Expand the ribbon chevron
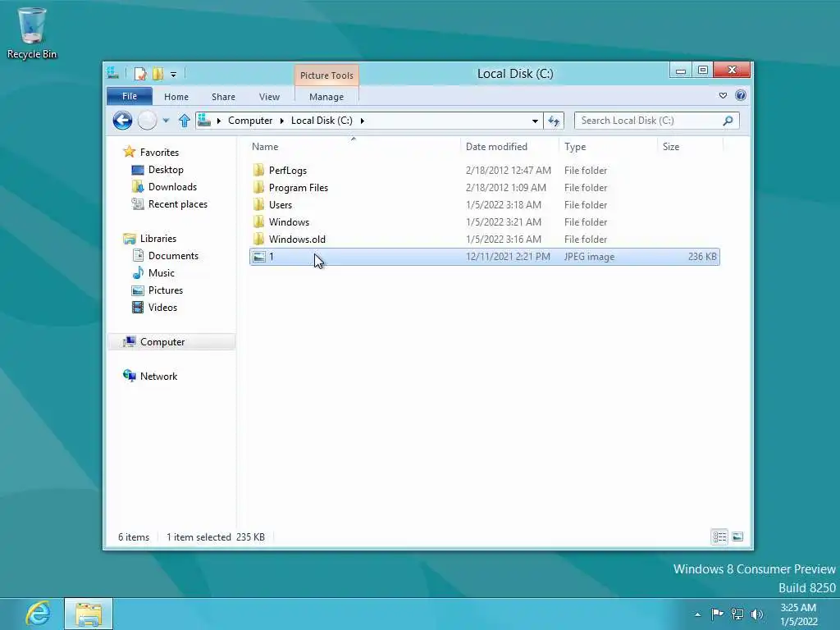This screenshot has width=840, height=630. (723, 95)
